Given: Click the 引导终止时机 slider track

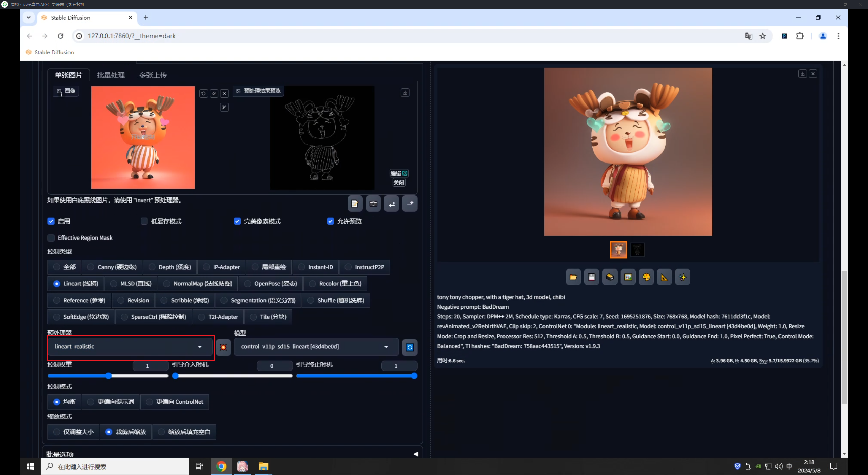Looking at the screenshot, I should (x=357, y=376).
